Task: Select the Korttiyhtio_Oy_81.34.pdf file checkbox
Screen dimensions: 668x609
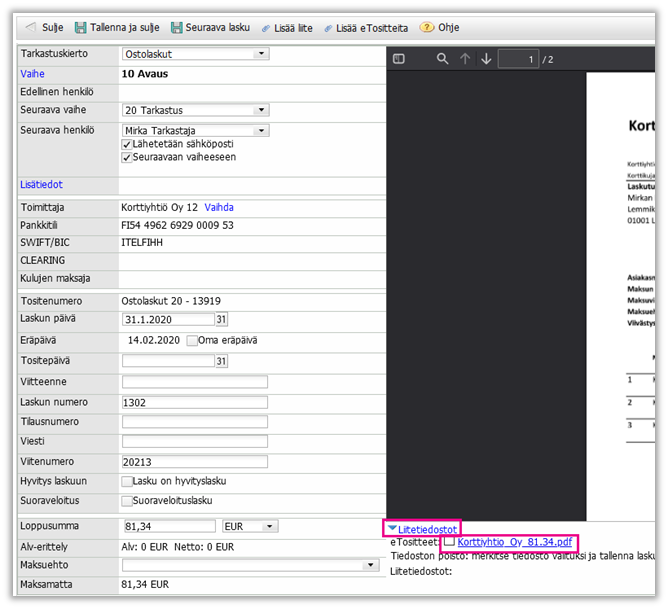Action: (449, 541)
